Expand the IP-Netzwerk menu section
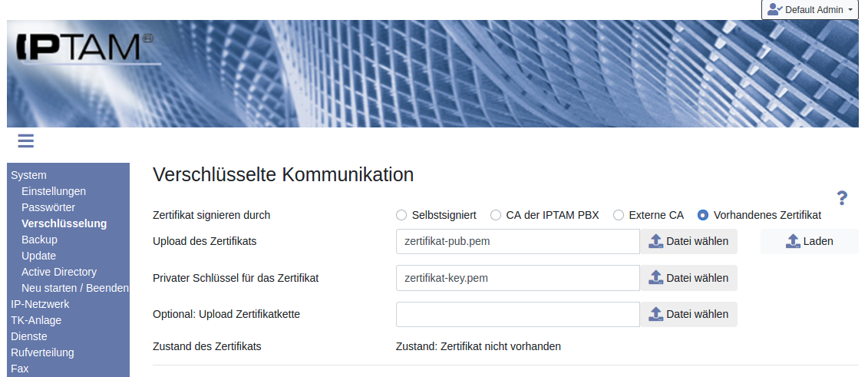 pyautogui.click(x=40, y=304)
